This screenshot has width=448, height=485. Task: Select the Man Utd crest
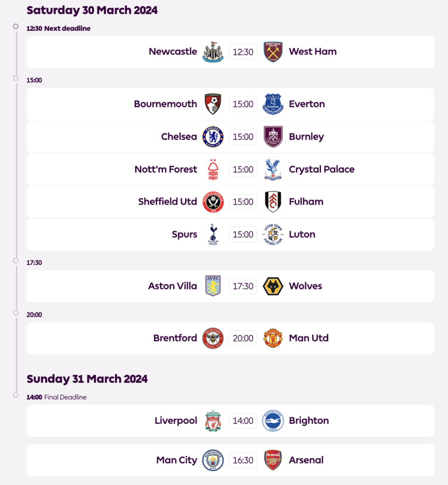click(273, 338)
